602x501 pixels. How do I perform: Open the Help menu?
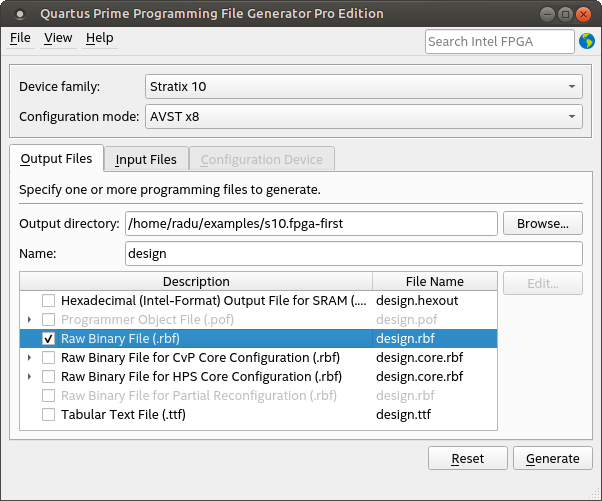pos(99,38)
